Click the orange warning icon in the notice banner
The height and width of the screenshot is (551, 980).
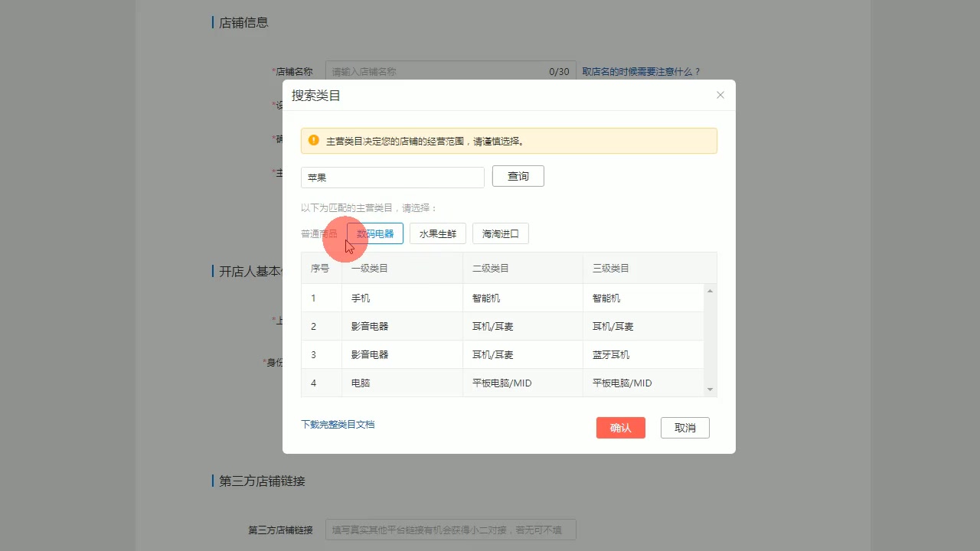point(312,140)
